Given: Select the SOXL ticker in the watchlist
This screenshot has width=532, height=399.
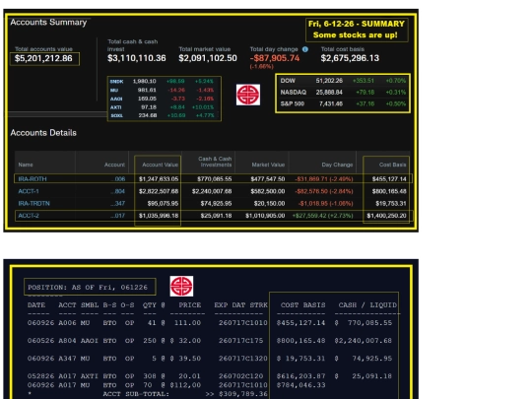Looking at the screenshot, I should [x=116, y=115].
